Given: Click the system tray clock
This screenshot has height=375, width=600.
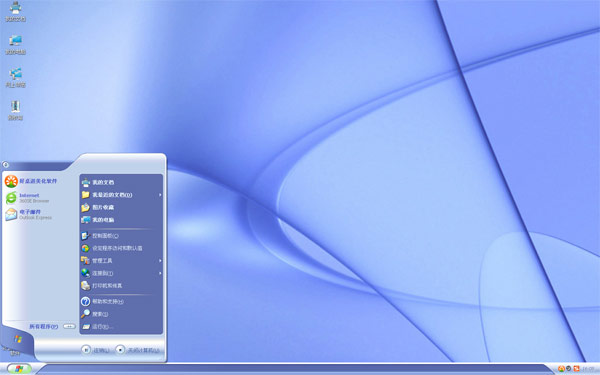Looking at the screenshot, I should point(589,369).
